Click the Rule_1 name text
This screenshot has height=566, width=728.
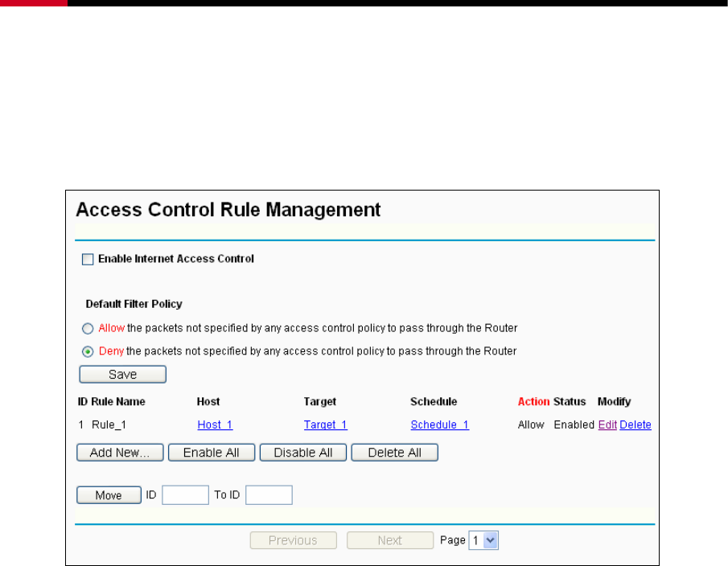[109, 424]
